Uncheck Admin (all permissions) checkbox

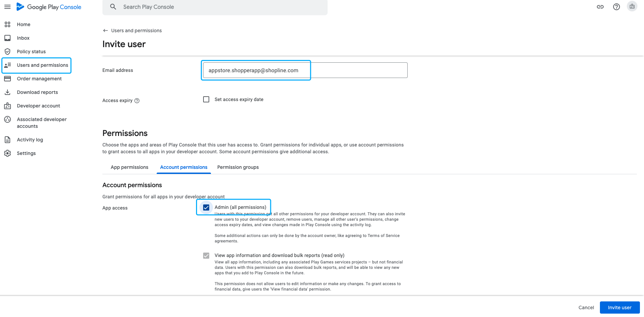(206, 207)
